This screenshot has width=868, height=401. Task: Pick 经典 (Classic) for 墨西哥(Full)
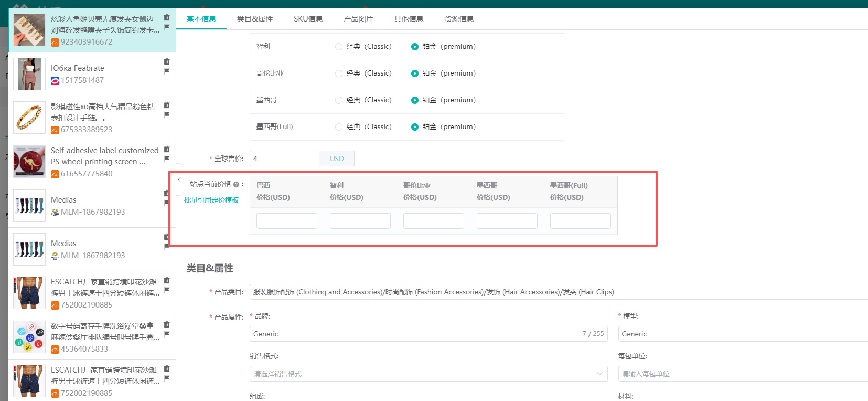339,127
